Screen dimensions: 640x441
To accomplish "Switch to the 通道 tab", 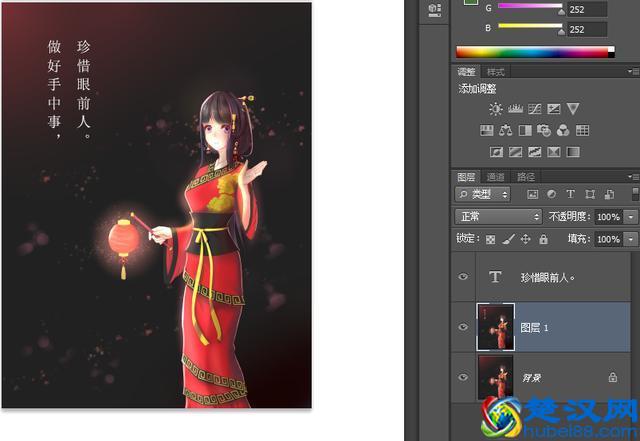I will click(496, 176).
